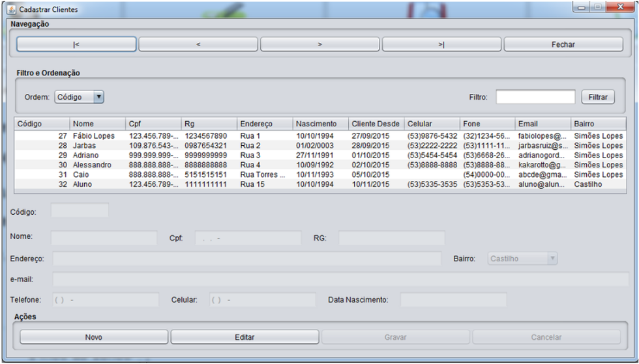This screenshot has width=639, height=364.
Task: Click the Fechar button
Action: point(563,44)
